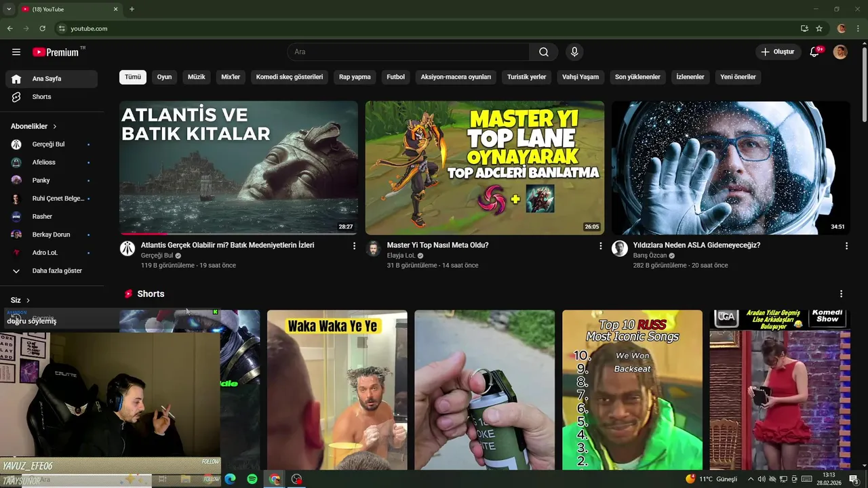Viewport: 868px width, 488px height.
Task: Open Gerçeği Bul subscription channel
Action: point(52,144)
